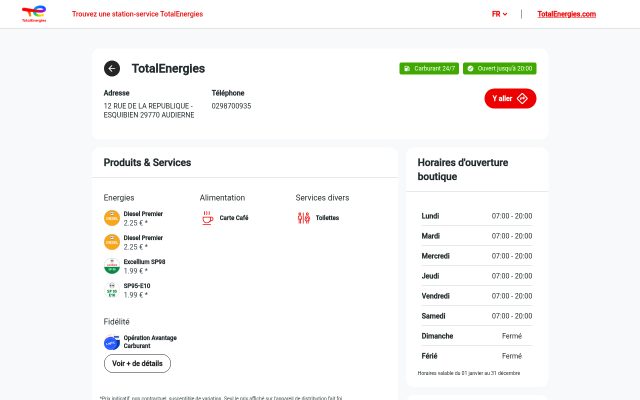Click the Mardi opening hours row
640x400 pixels.
click(x=477, y=236)
